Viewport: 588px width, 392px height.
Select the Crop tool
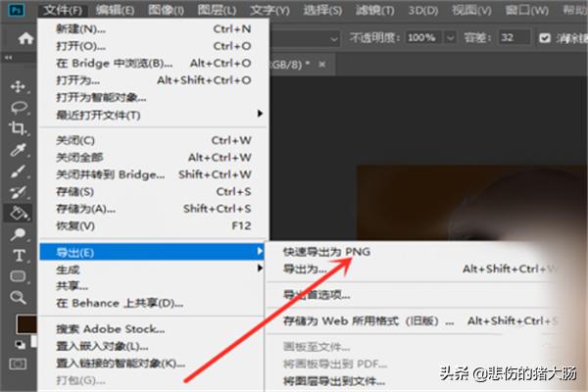point(18,128)
